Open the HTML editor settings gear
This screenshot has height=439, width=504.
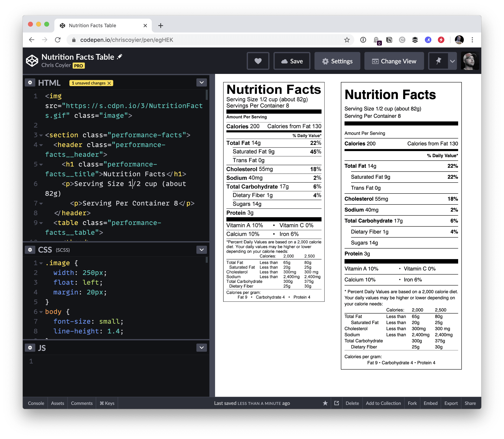tap(30, 83)
